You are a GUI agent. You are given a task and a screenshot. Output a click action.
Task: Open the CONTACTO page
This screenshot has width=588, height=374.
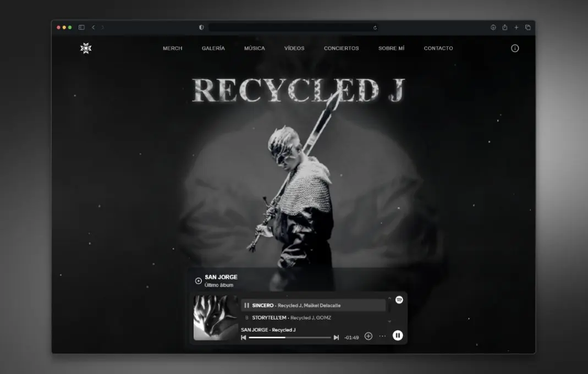click(x=438, y=48)
